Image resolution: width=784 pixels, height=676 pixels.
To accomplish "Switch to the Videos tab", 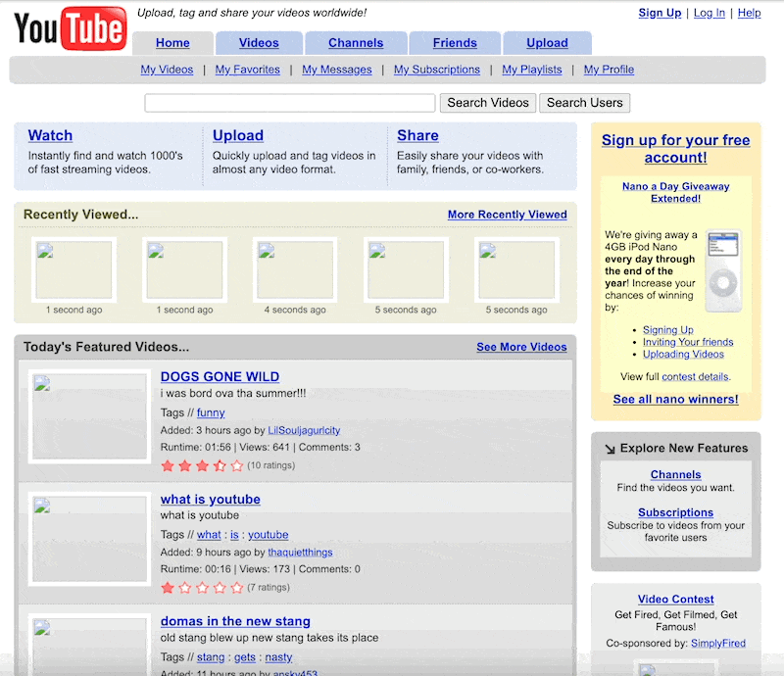I will point(259,43).
